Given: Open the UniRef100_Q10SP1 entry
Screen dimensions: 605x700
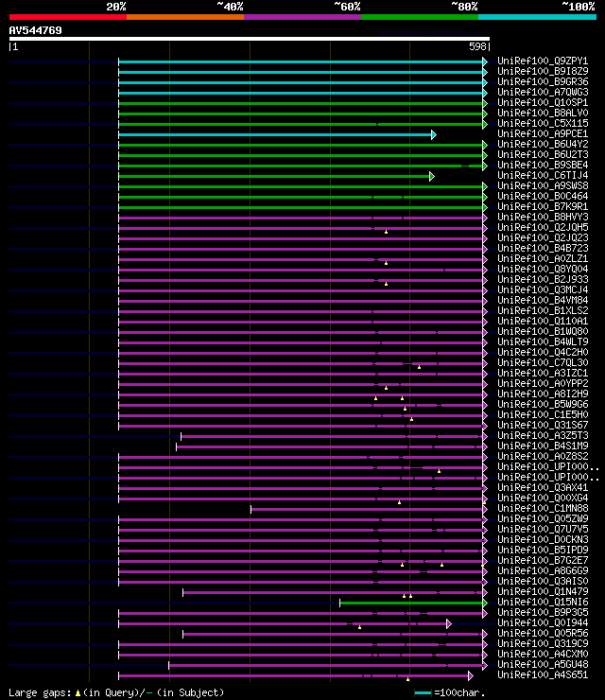Looking at the screenshot, I should click(x=543, y=103).
